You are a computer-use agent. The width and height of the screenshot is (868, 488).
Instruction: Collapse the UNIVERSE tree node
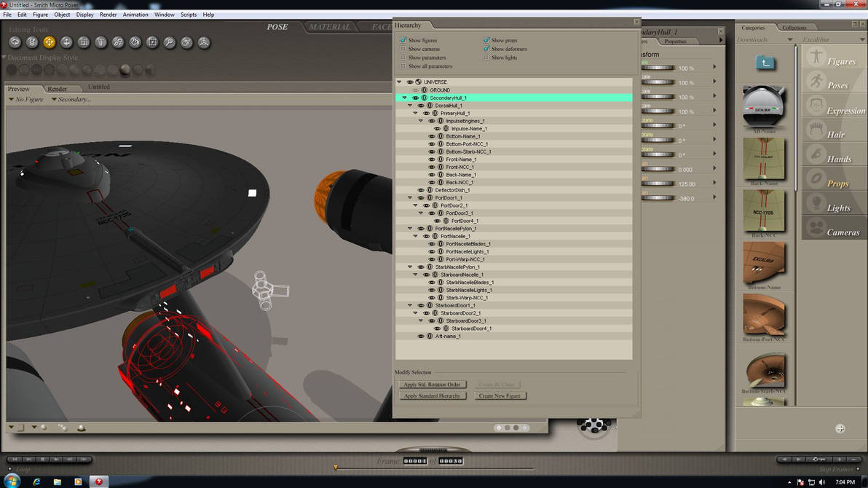[x=399, y=82]
